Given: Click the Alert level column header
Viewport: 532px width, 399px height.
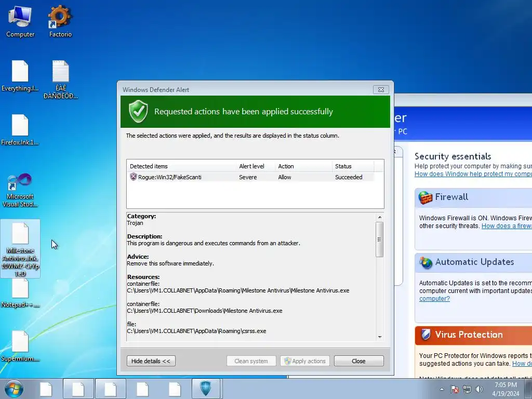Looking at the screenshot, I should [255, 166].
